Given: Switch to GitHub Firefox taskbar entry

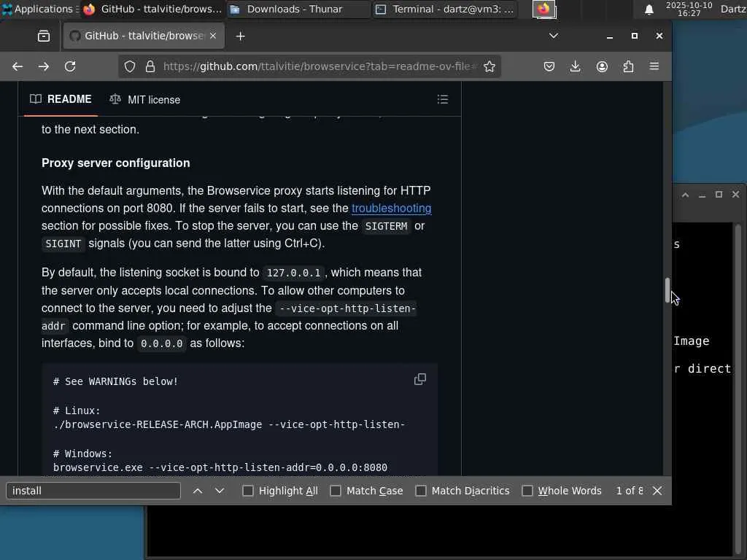Looking at the screenshot, I should point(152,9).
